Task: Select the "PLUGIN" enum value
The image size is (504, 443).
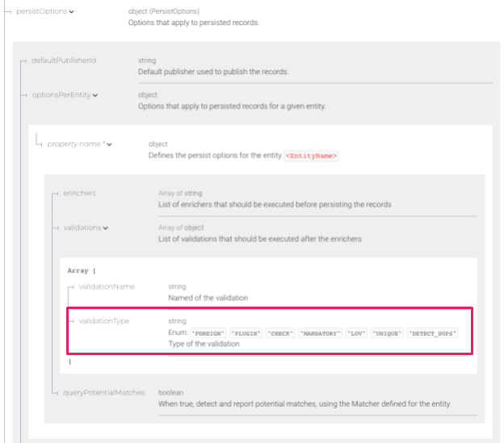Action: coord(246,332)
